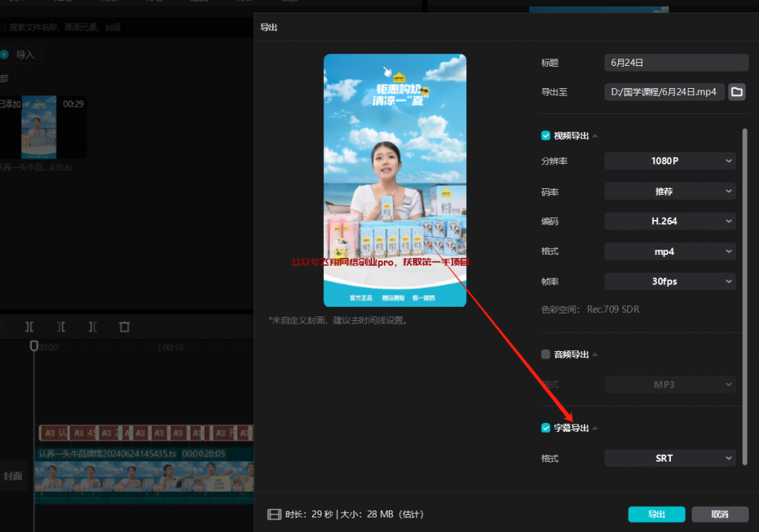Uncheck the 视频导出 checkbox
759x532 pixels.
pyautogui.click(x=546, y=136)
